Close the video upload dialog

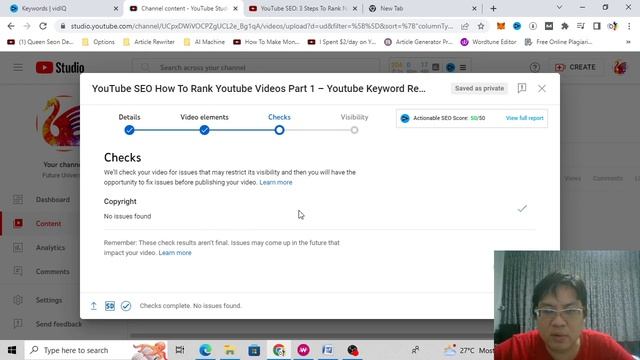pyautogui.click(x=542, y=89)
